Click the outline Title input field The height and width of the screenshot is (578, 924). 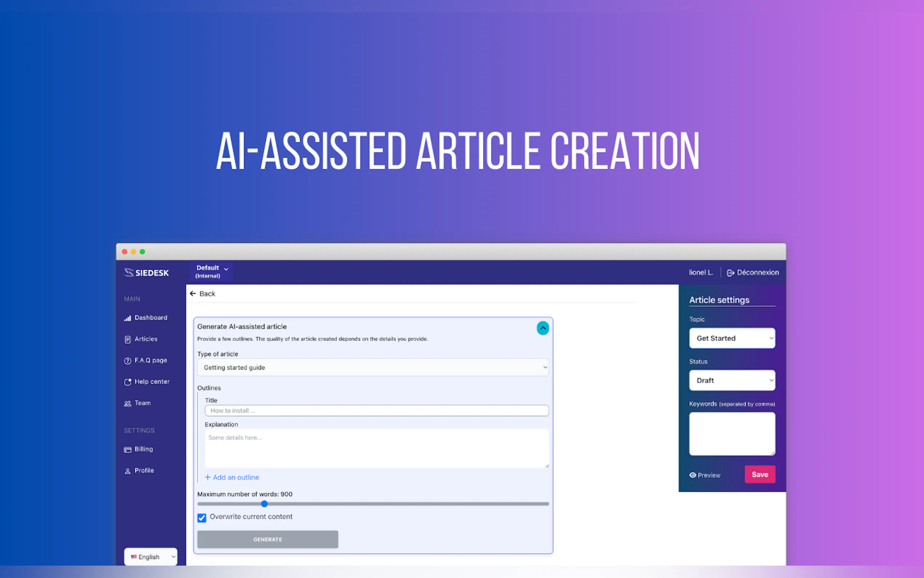click(x=377, y=411)
